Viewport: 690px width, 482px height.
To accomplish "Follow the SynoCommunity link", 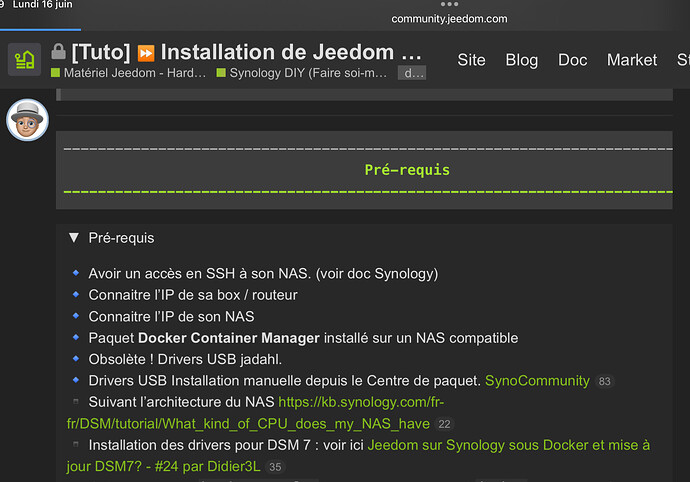I will 537,381.
